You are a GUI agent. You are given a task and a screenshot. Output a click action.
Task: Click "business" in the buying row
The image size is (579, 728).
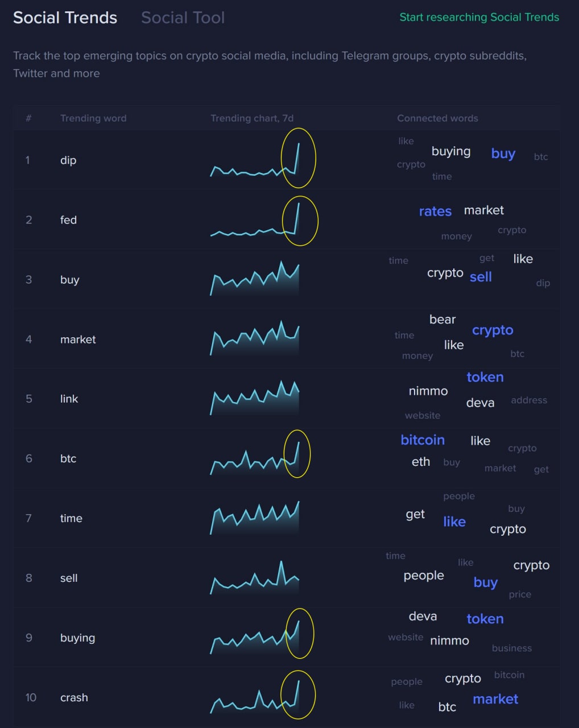pos(512,648)
